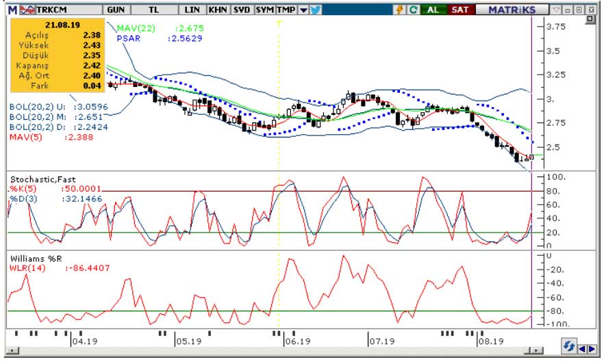Click the TRKCM symbol field
Screen dimensions: 604x364
tap(68, 10)
